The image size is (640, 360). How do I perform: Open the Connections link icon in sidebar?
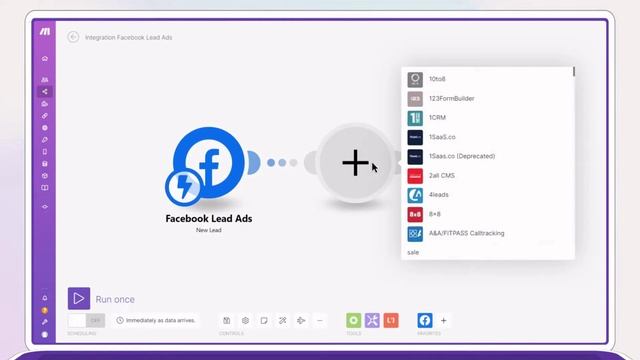tap(45, 116)
